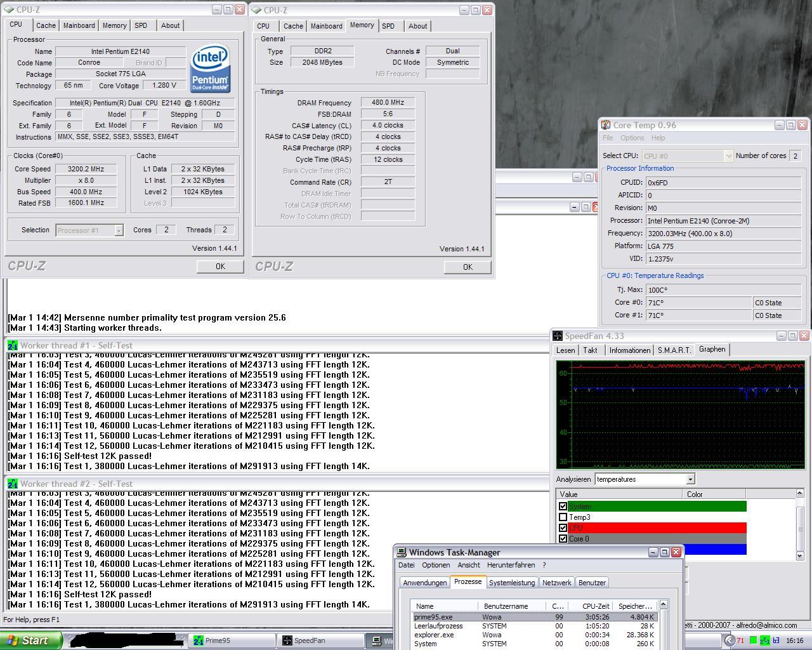Click the Windows Start button
The width and height of the screenshot is (812, 650).
tap(31, 640)
